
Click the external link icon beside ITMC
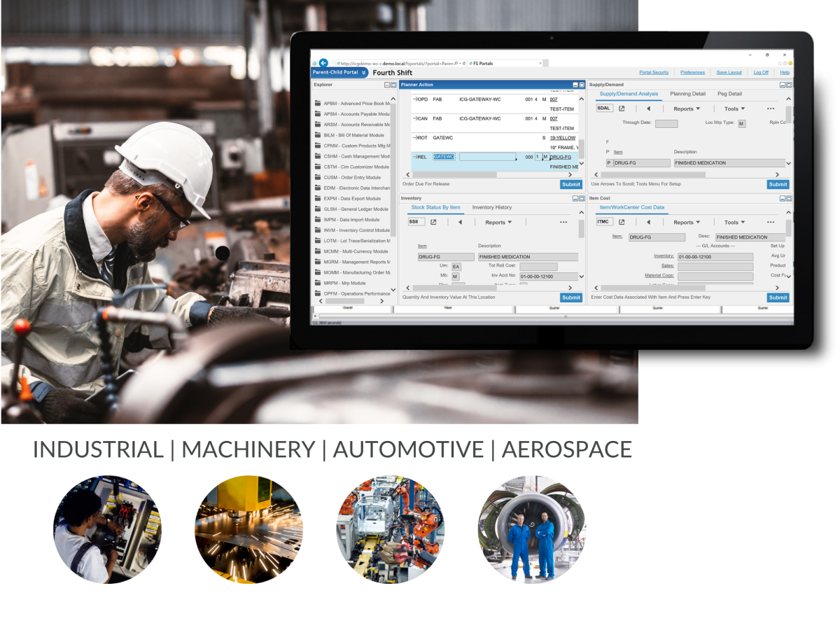[x=623, y=221]
